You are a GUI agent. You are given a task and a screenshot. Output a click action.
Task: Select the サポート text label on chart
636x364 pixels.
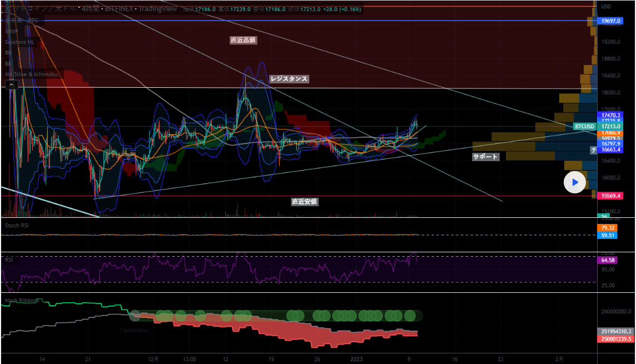tap(485, 157)
